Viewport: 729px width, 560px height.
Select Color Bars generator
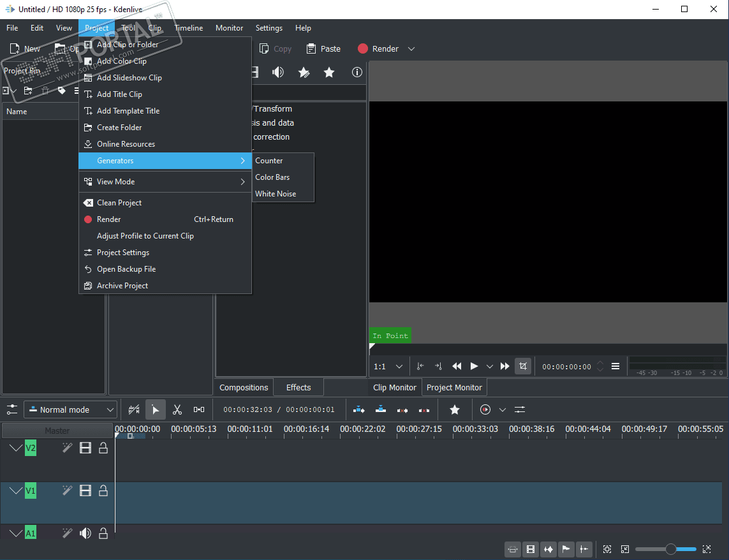coord(283,177)
